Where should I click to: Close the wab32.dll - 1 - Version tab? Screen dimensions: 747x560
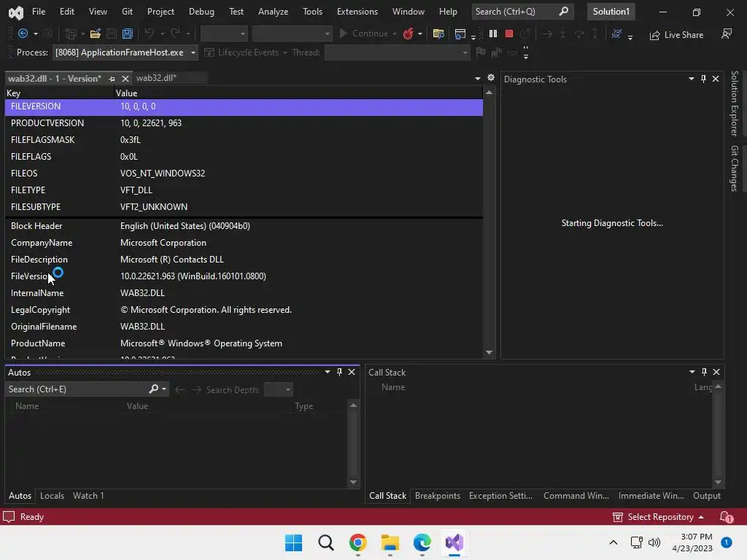pyautogui.click(x=125, y=79)
